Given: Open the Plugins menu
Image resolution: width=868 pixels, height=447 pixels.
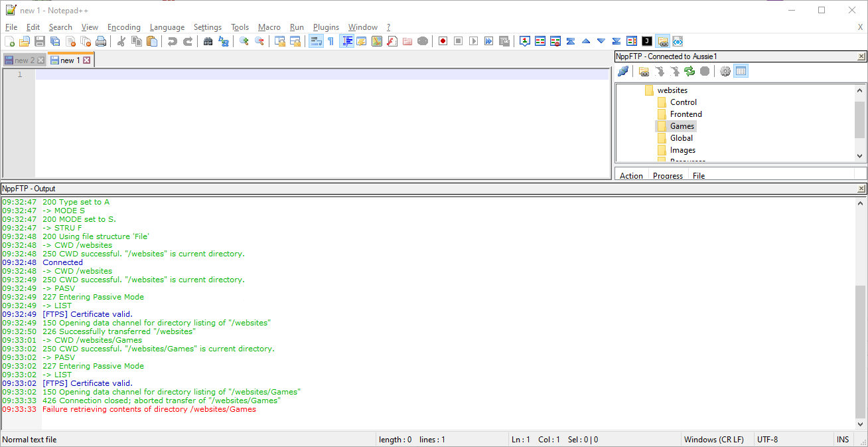Looking at the screenshot, I should coord(326,27).
